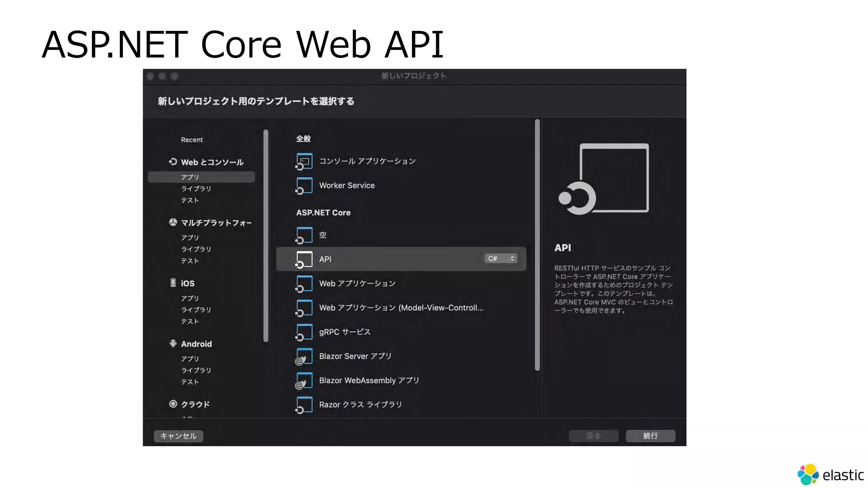Click the Android robot icon
Screen dimensions: 868x488
pyautogui.click(x=173, y=343)
